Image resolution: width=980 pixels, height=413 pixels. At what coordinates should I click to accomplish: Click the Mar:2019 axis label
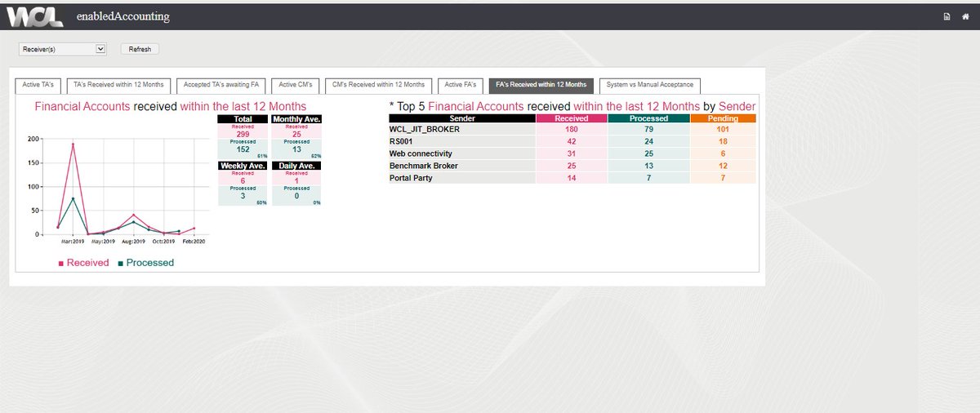point(73,242)
